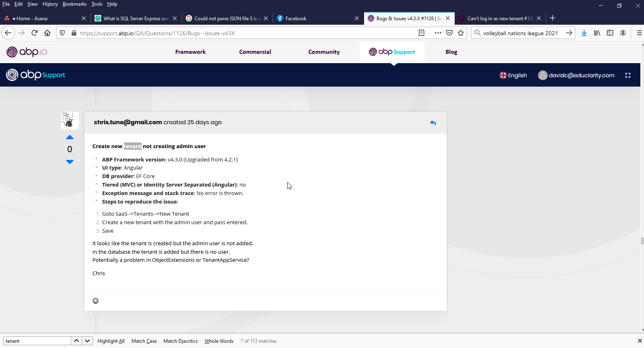The width and height of the screenshot is (644, 348).
Task: Close the Facebook tab
Action: coord(356,18)
